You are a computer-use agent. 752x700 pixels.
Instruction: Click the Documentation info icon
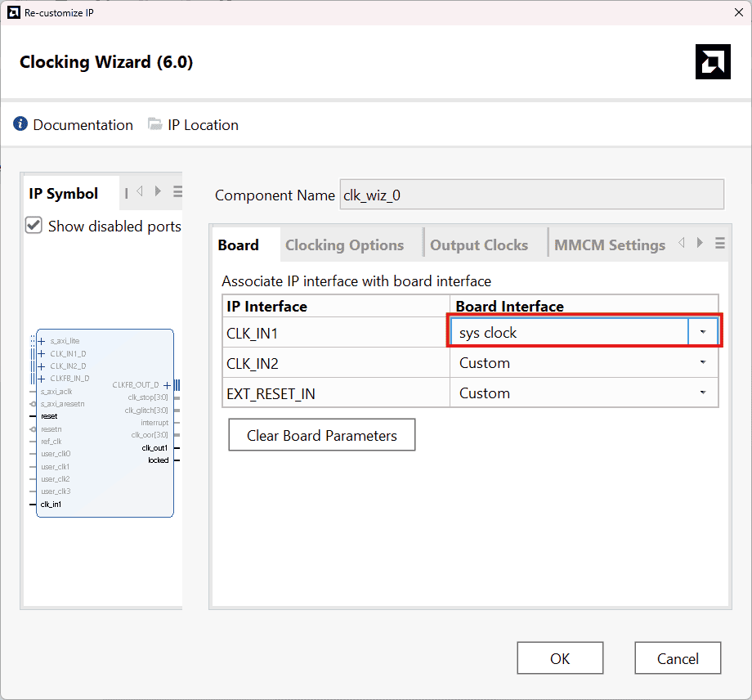point(21,124)
